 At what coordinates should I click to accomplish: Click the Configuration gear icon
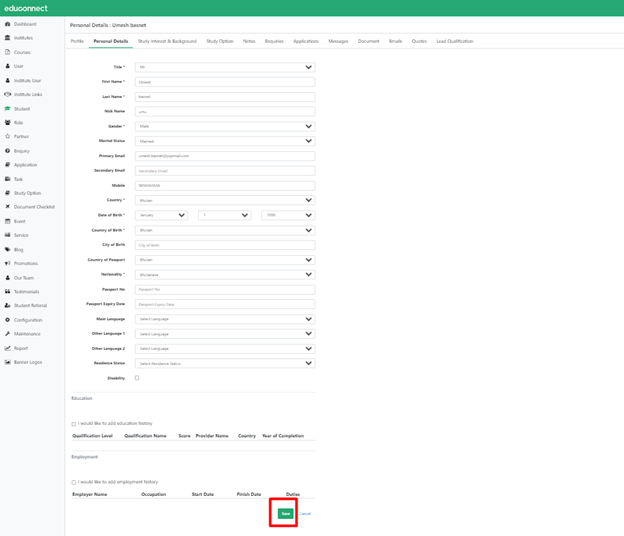click(x=7, y=320)
